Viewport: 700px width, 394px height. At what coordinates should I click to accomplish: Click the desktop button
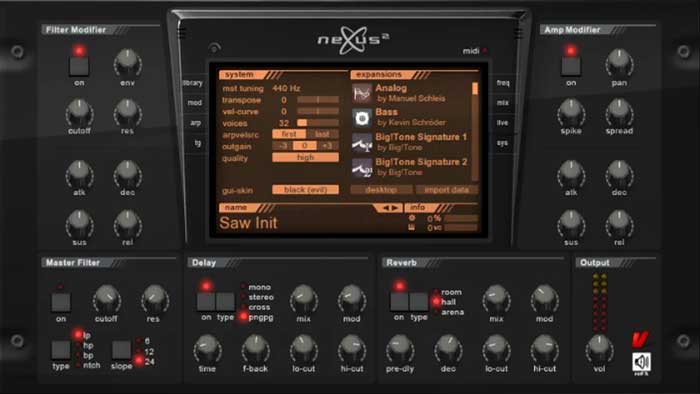click(x=381, y=190)
